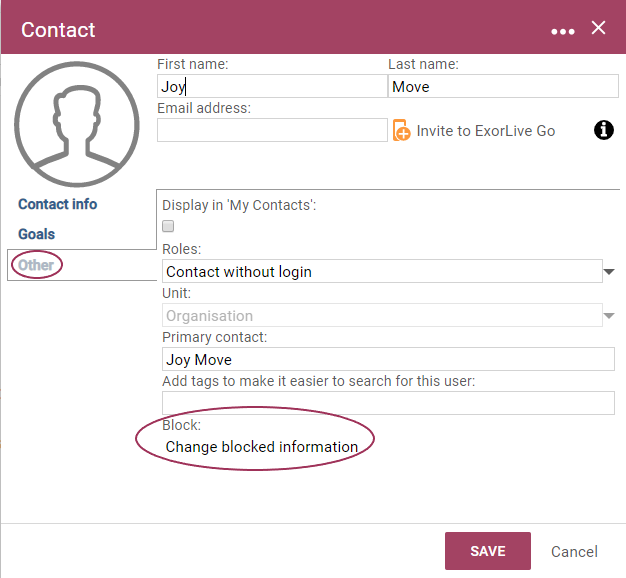Select the Other tab
This screenshot has height=578, width=626.
[36, 265]
